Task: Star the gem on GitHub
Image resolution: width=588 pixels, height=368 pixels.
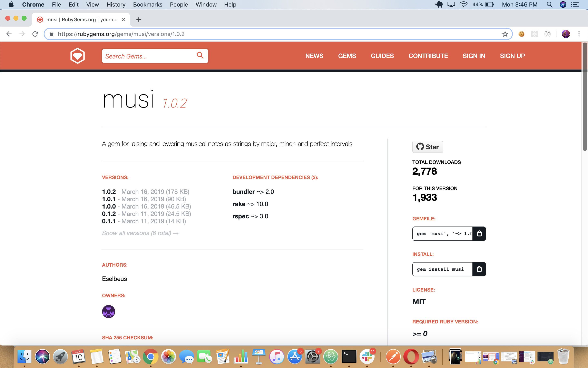Action: coord(427,147)
